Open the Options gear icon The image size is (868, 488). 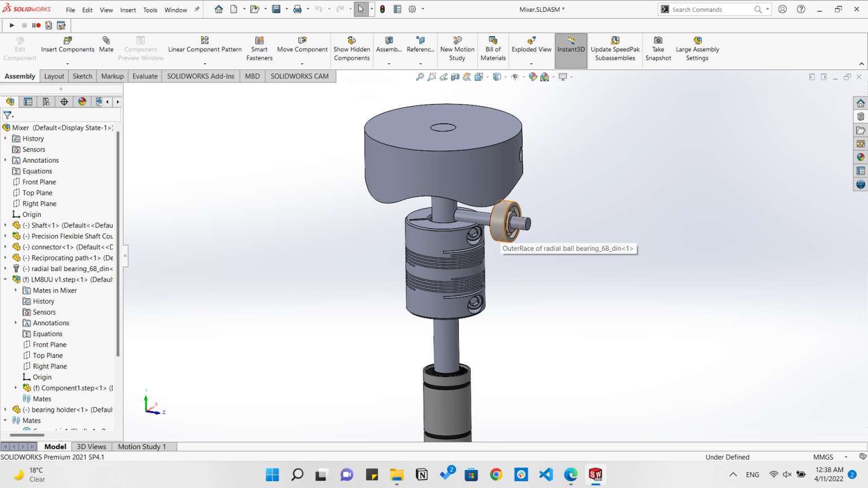tap(413, 9)
